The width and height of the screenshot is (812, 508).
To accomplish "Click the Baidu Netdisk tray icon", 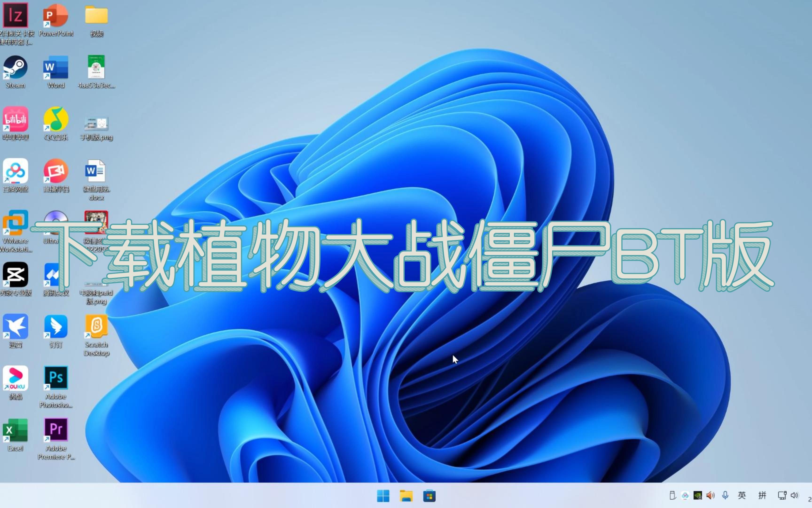I will pyautogui.click(x=685, y=495).
